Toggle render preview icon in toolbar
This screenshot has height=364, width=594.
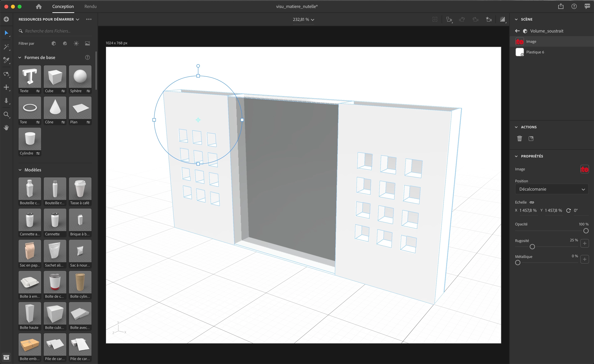coord(502,19)
